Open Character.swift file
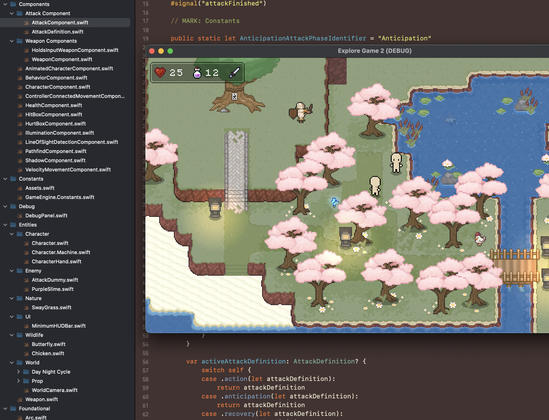Image resolution: width=549 pixels, height=420 pixels. (50, 243)
